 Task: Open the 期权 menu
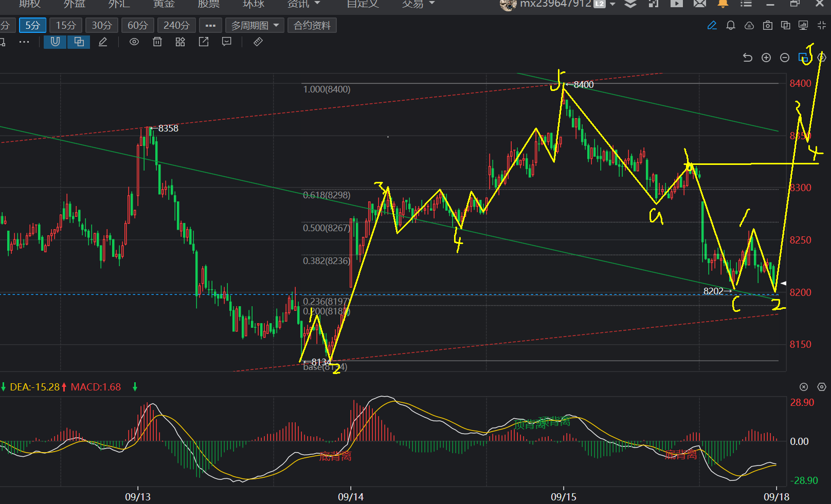click(x=29, y=4)
